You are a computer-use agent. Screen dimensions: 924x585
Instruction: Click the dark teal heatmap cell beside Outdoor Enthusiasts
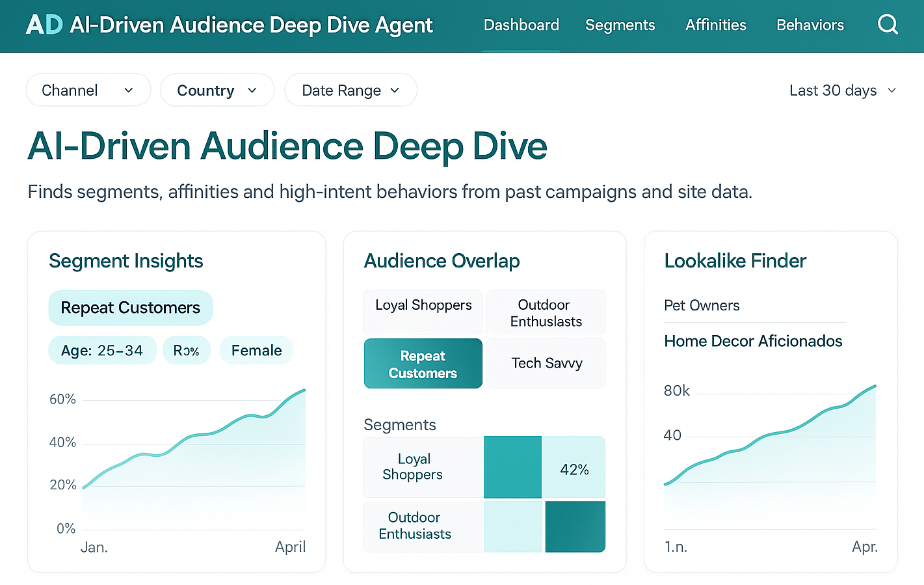(575, 526)
